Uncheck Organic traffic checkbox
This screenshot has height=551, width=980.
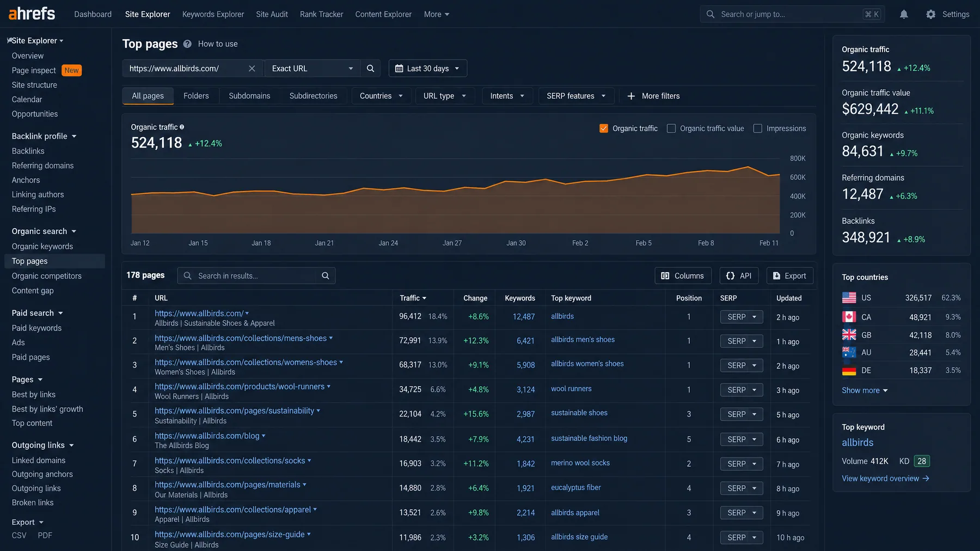point(604,128)
